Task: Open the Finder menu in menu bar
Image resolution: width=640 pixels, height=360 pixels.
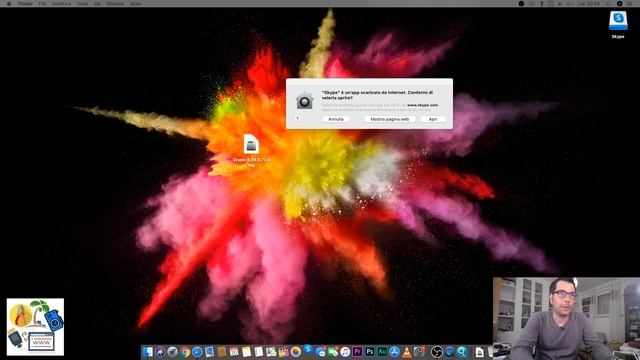Action: click(x=25, y=3)
